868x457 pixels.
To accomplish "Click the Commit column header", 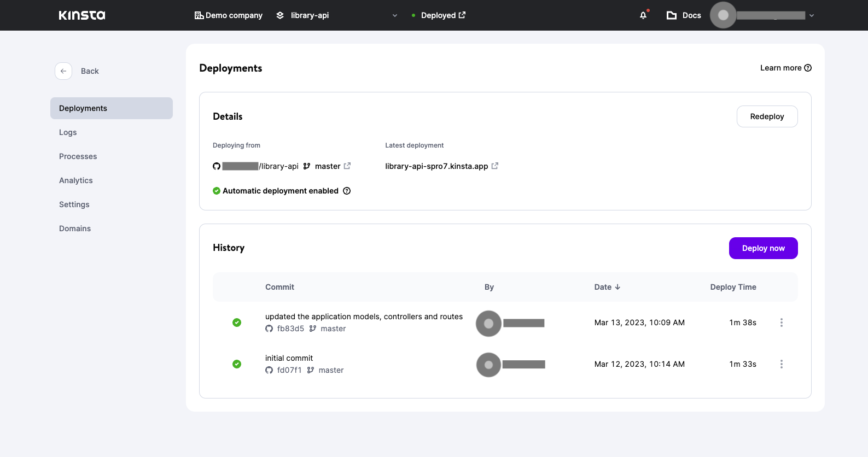I will click(x=279, y=287).
